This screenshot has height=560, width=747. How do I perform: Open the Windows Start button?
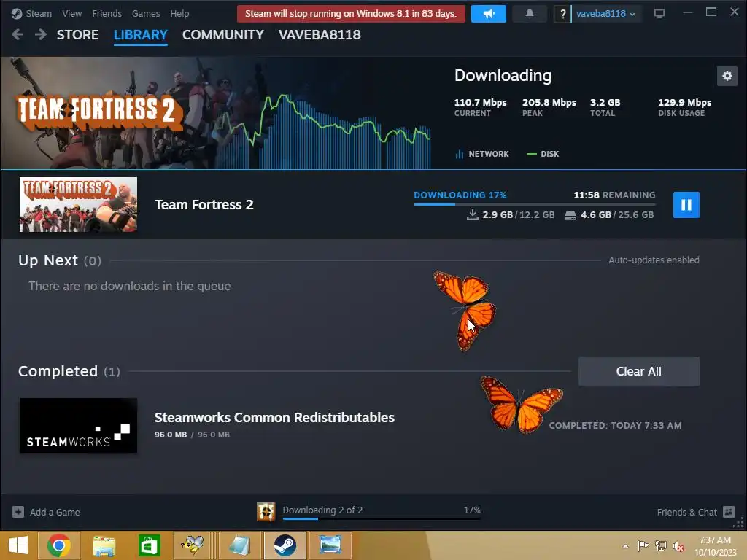(x=18, y=545)
